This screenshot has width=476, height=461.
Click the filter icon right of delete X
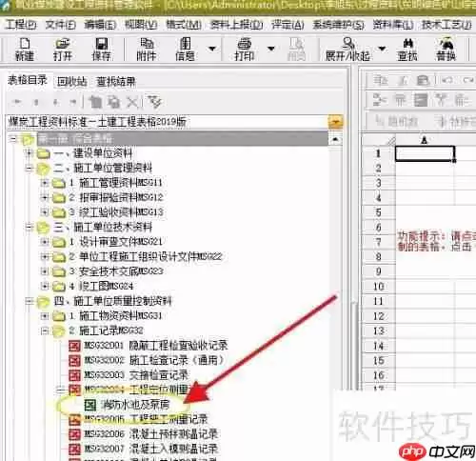(154, 102)
